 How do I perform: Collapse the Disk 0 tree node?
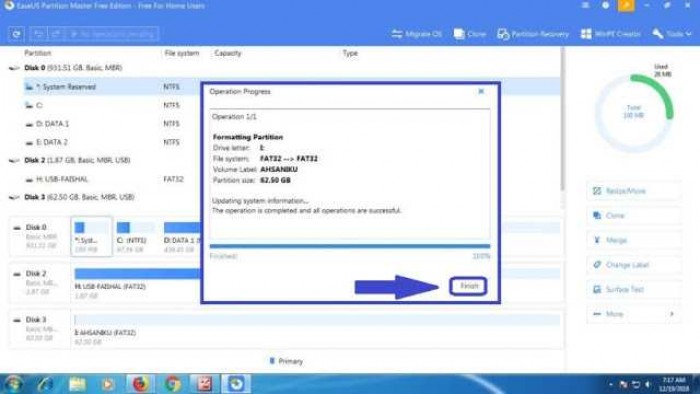tap(14, 68)
